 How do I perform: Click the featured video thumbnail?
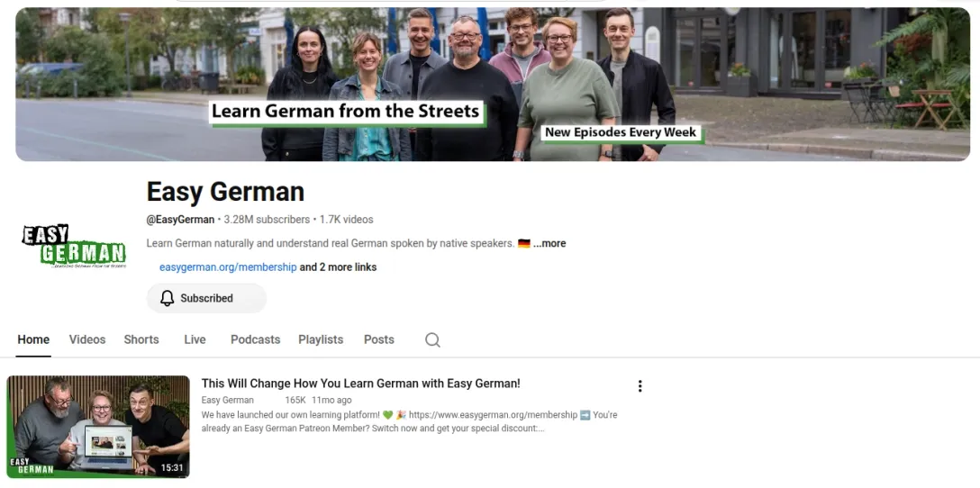click(98, 427)
